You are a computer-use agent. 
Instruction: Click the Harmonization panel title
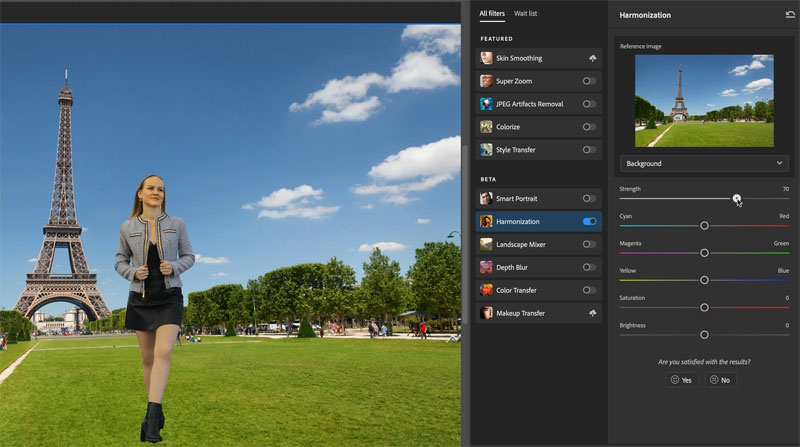pyautogui.click(x=645, y=15)
